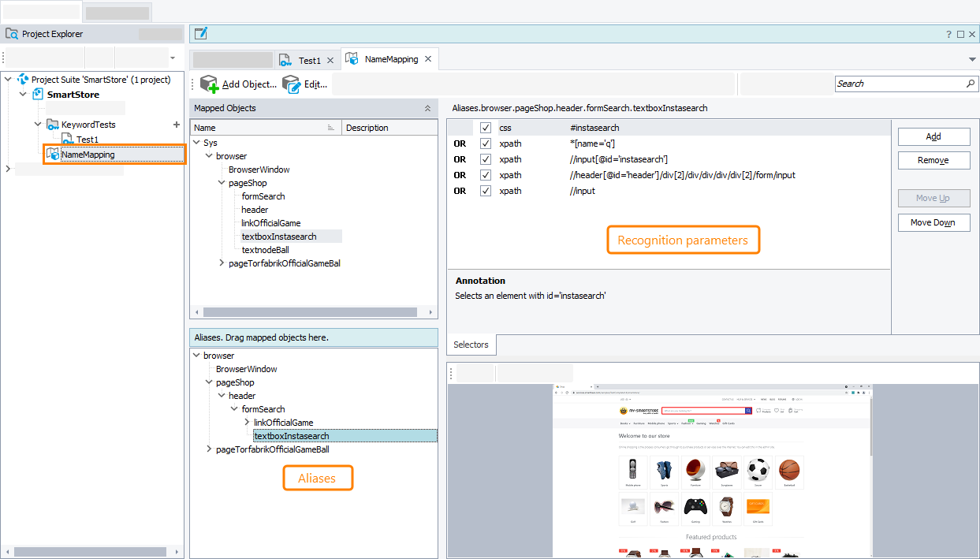Click the compose icon at top of document panel

[200, 32]
